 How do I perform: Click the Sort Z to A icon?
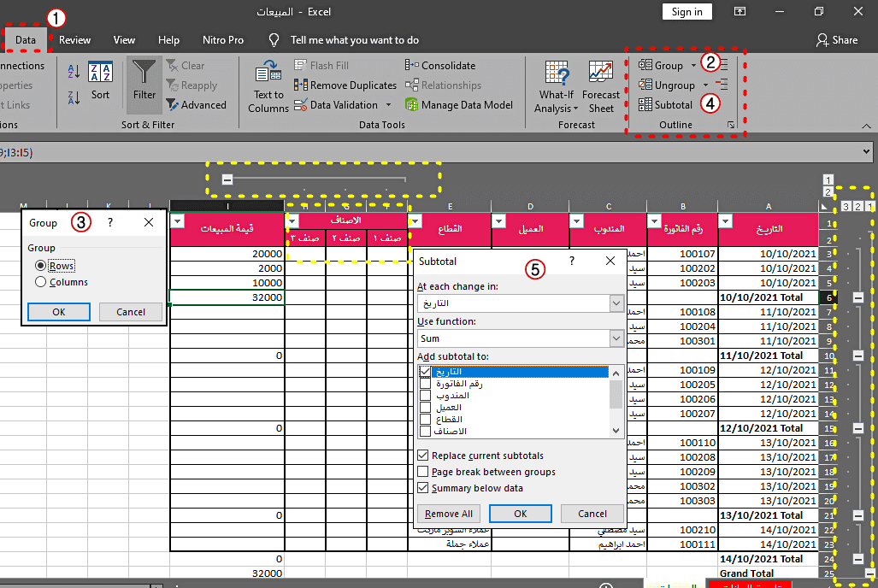coord(74,98)
